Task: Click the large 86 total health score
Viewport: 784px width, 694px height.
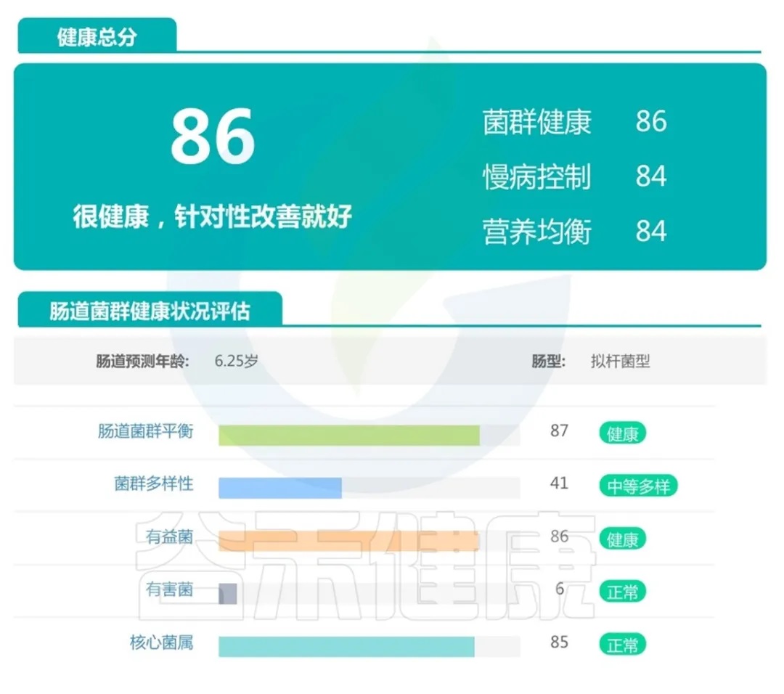Action: click(x=213, y=136)
